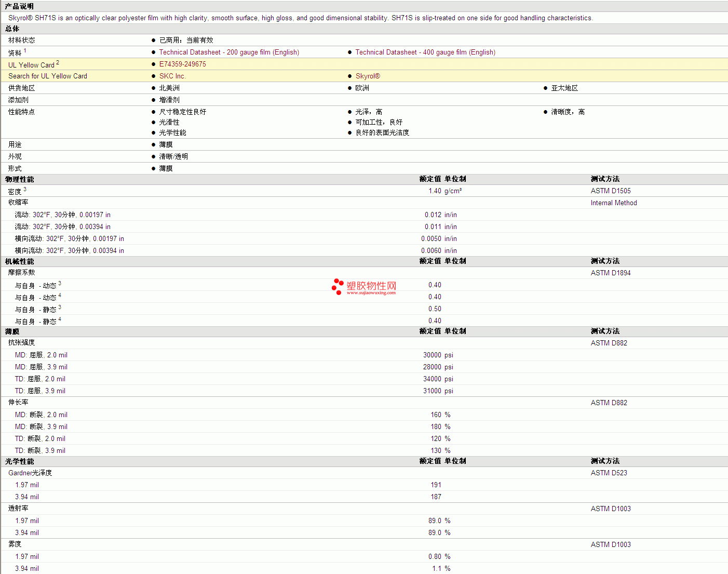Select the region 欧洲
728x574 pixels.
click(x=362, y=88)
